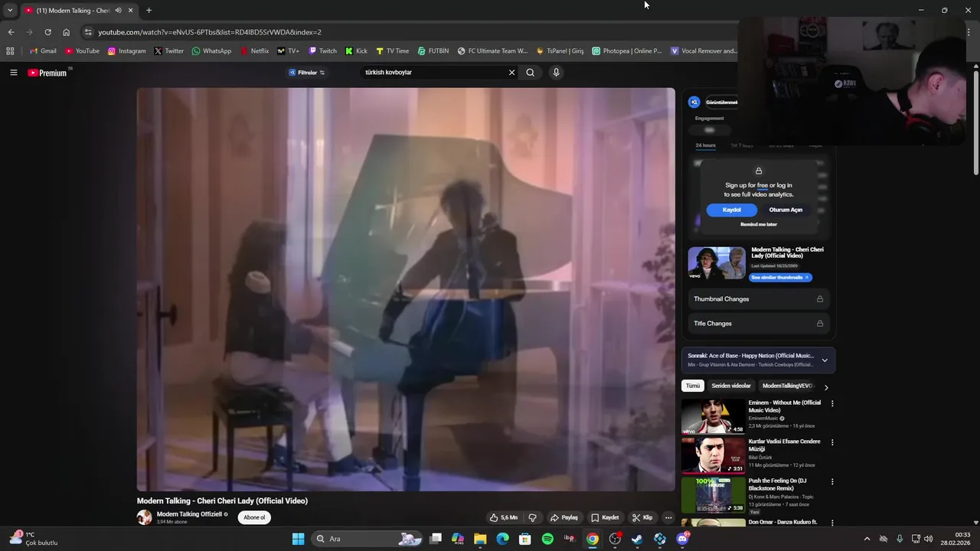Click the address bar URL

tap(210, 32)
